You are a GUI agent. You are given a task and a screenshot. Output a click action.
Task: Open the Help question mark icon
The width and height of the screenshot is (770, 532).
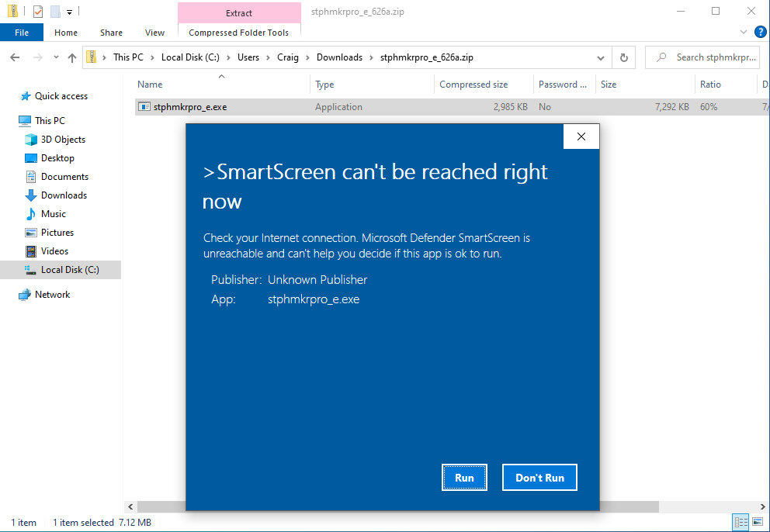(760, 32)
